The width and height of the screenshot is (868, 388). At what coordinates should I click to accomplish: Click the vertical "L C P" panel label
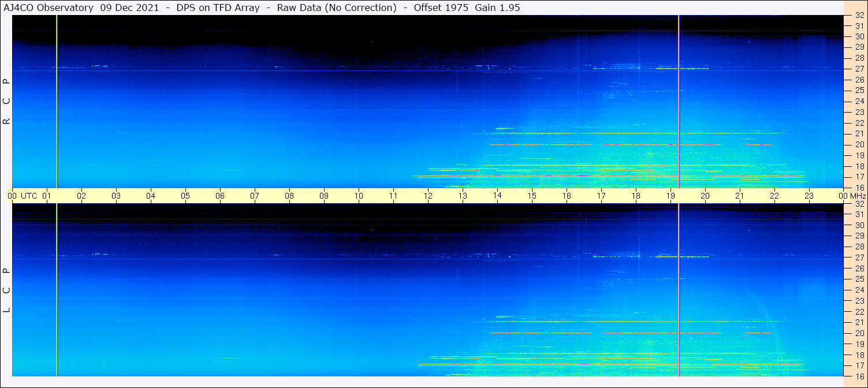pyautogui.click(x=7, y=290)
